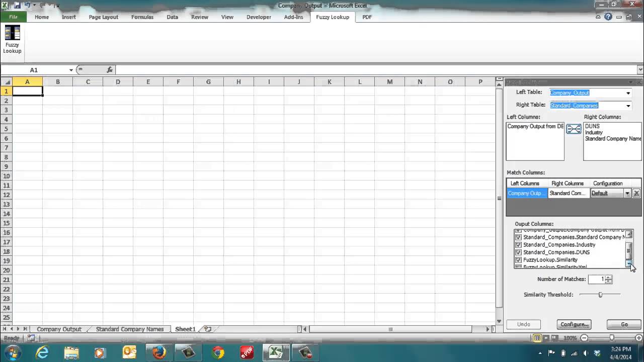Open Windows Media Player on taskbar
The height and width of the screenshot is (362, 644).
tap(100, 352)
